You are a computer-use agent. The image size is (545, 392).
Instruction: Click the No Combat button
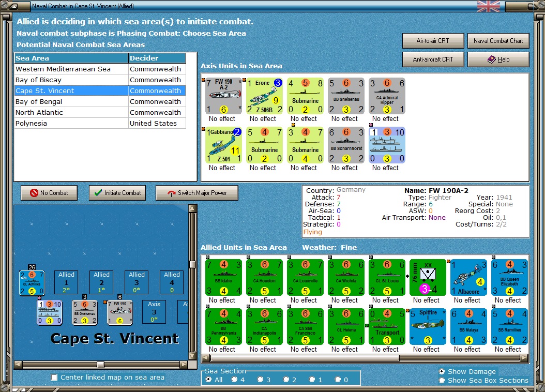49,193
